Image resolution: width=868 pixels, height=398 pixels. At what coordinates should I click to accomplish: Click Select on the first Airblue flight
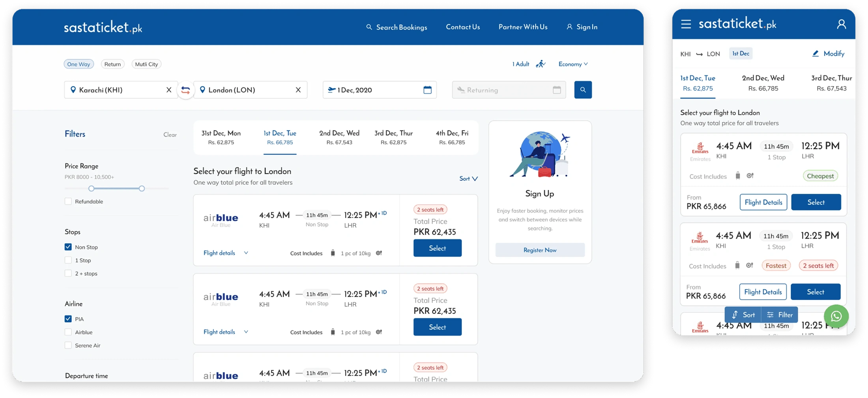pos(437,248)
